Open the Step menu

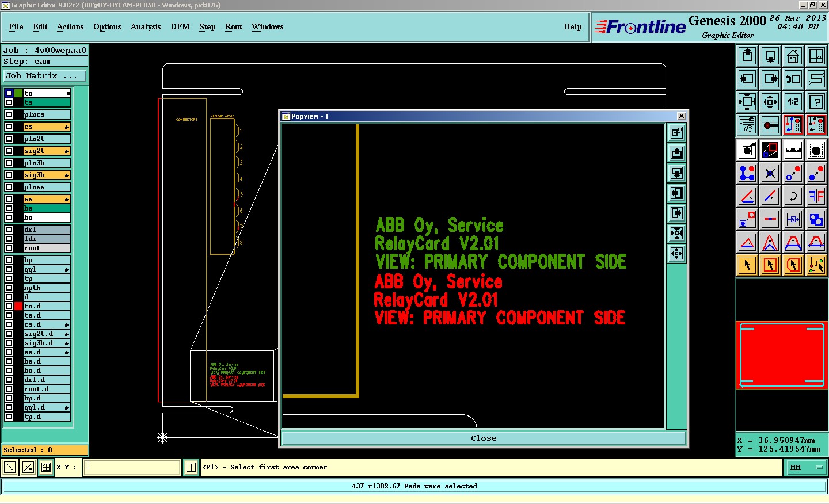coord(207,26)
